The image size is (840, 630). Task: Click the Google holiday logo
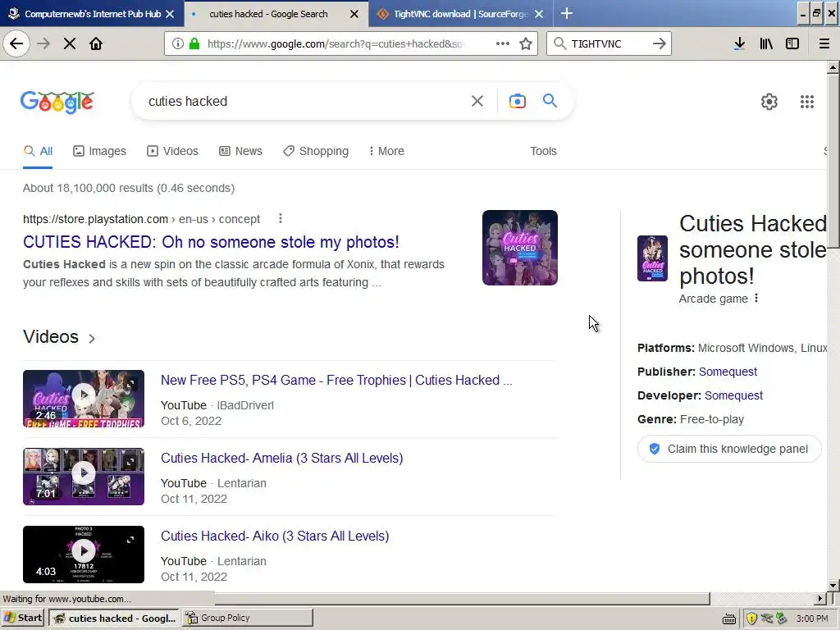point(57,102)
